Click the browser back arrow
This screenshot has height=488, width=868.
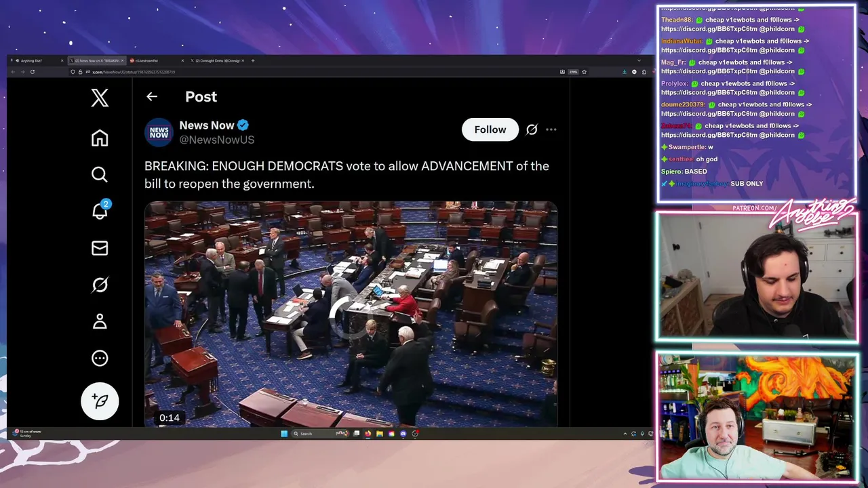point(13,72)
